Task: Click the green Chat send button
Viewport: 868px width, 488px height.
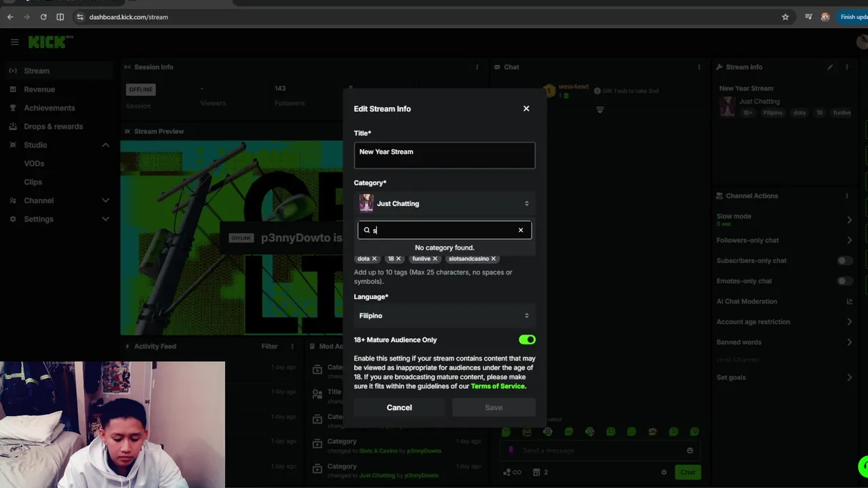Action: [688, 472]
